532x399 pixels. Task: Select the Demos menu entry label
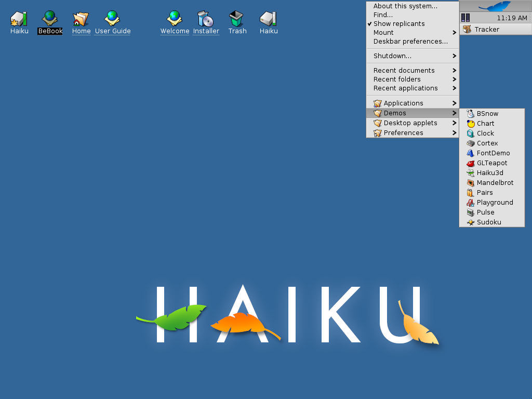coord(395,113)
